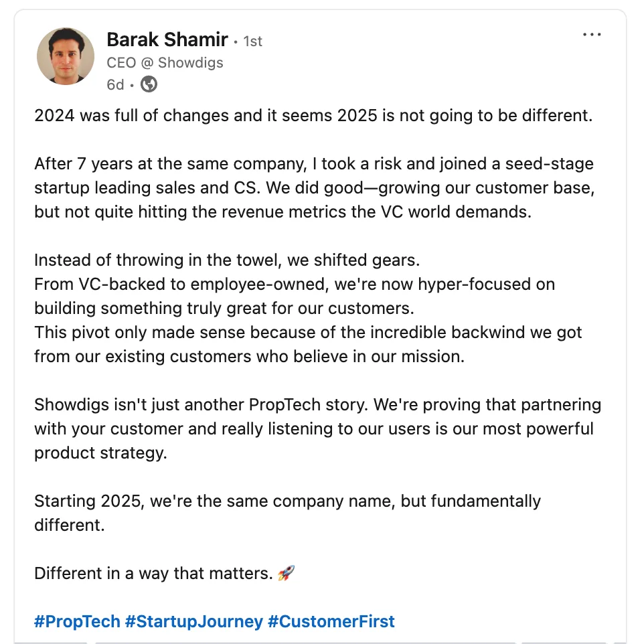
Task: Click the Barak Shamir name link
Action: coord(167,39)
